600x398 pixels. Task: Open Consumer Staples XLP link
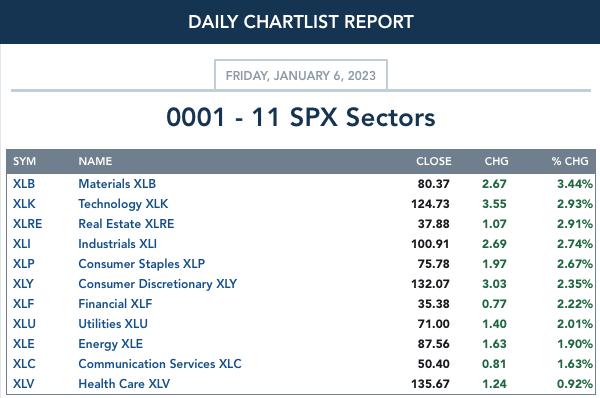click(142, 264)
